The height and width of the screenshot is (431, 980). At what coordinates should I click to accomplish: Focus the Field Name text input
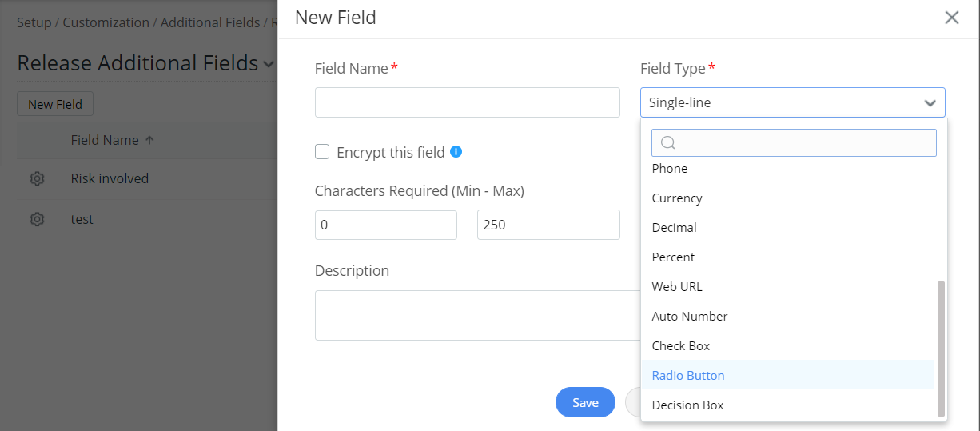pos(467,102)
